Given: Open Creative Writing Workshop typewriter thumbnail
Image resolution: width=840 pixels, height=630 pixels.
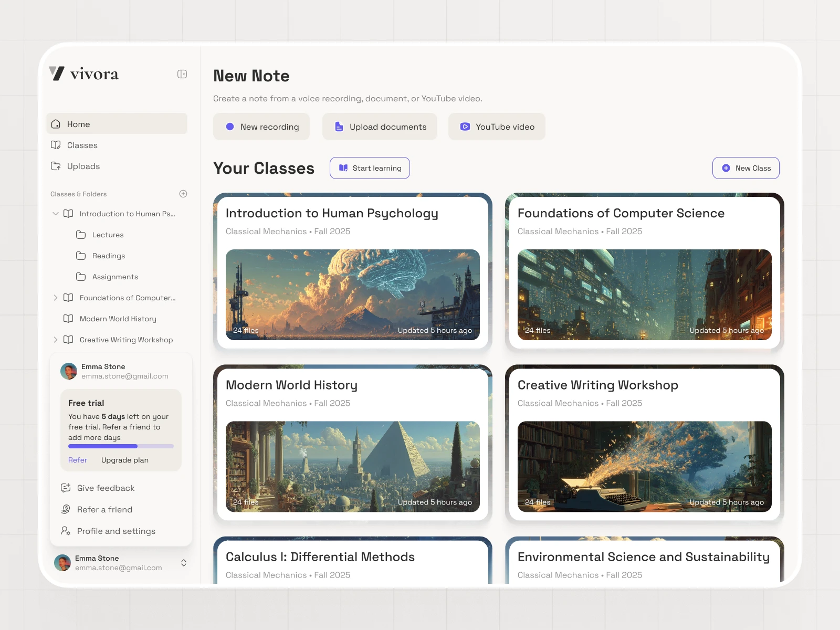Looking at the screenshot, I should coord(645,467).
